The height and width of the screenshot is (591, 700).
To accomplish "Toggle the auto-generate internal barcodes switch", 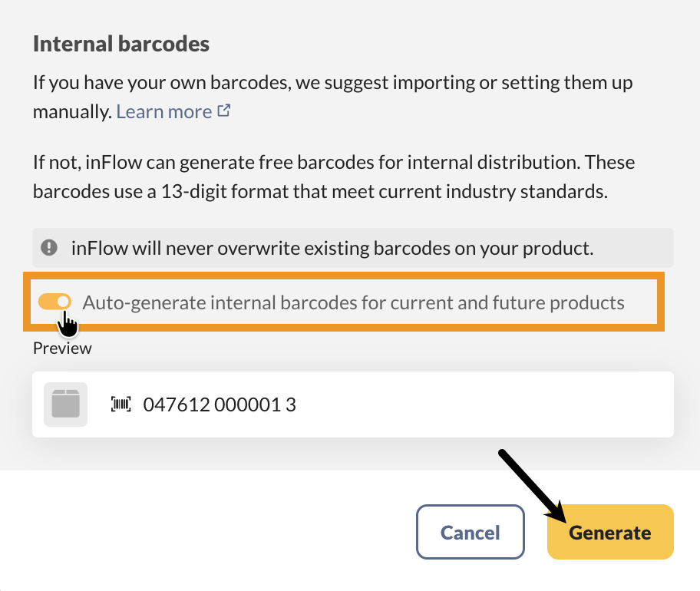I will (54, 302).
